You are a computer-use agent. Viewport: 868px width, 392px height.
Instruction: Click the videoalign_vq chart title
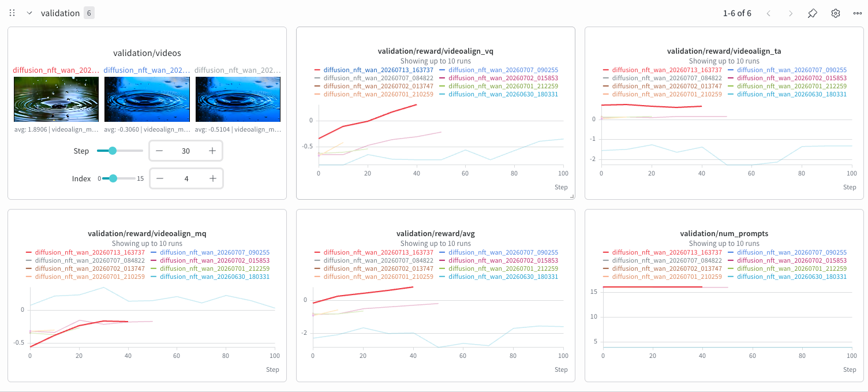coord(435,51)
